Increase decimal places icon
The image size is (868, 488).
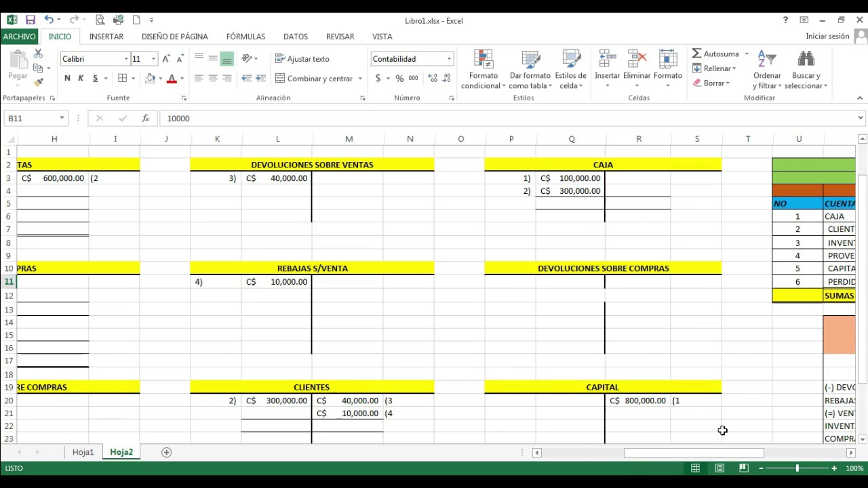coord(433,79)
